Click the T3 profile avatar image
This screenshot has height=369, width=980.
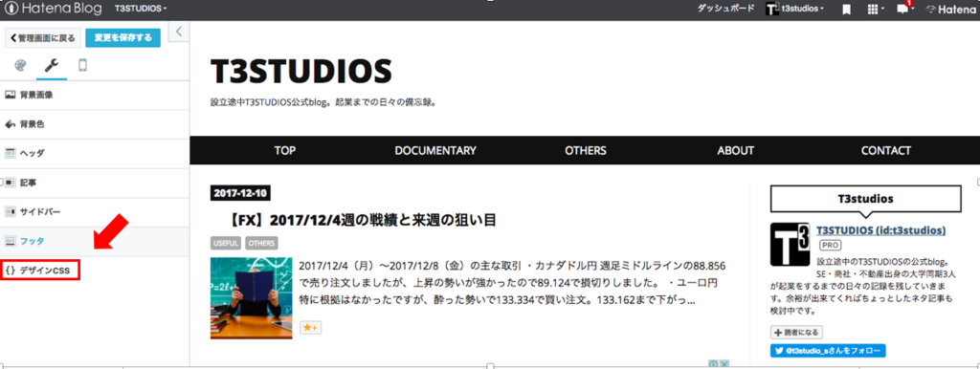point(791,244)
